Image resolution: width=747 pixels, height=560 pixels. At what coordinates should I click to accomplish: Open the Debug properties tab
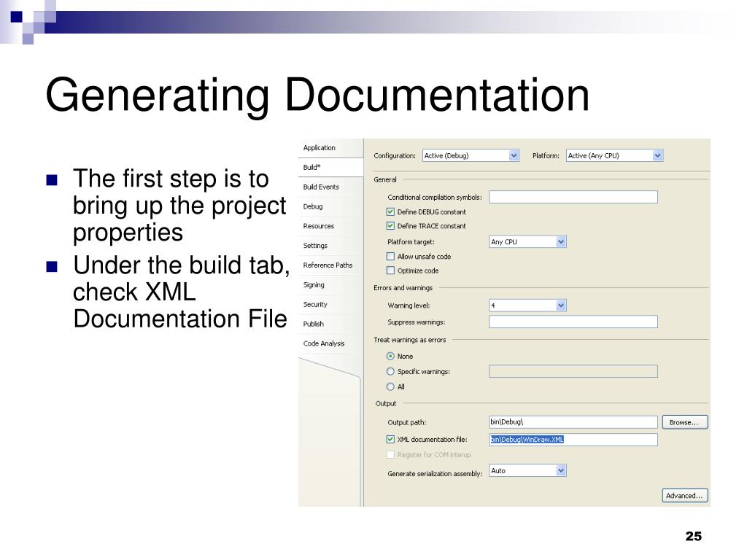pyautogui.click(x=330, y=206)
